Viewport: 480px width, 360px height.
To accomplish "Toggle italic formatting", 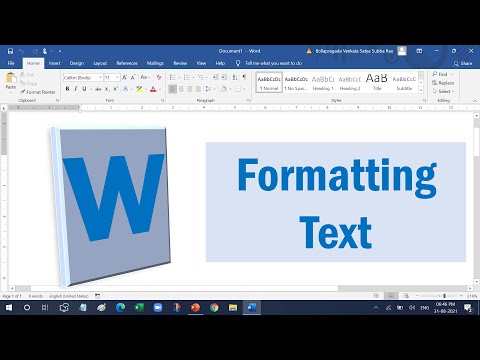I will [76, 89].
